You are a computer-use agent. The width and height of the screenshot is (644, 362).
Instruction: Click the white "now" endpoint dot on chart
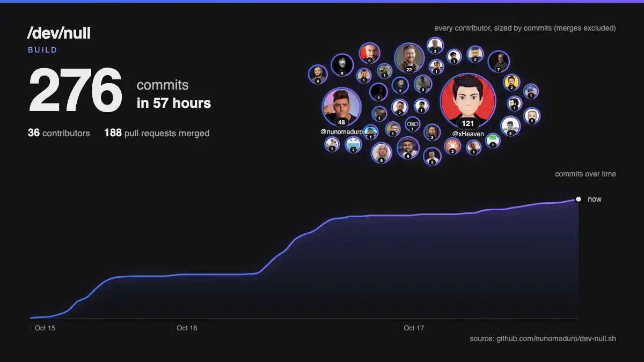click(x=578, y=199)
